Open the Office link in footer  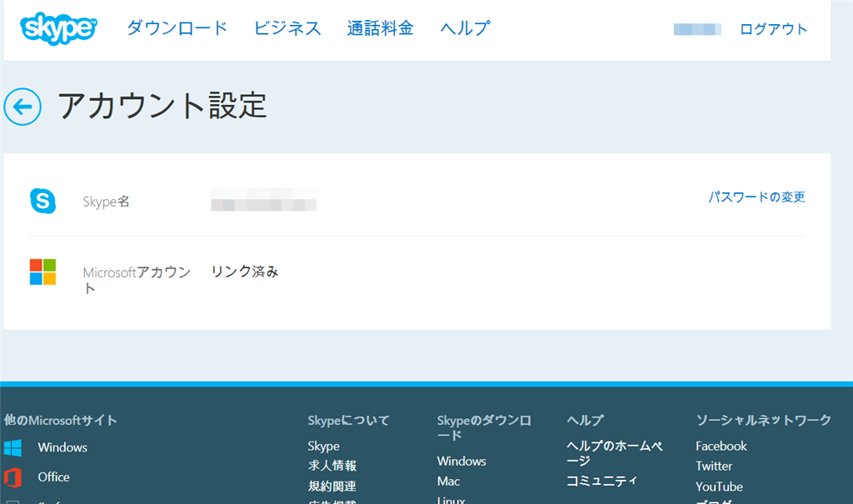(x=54, y=477)
